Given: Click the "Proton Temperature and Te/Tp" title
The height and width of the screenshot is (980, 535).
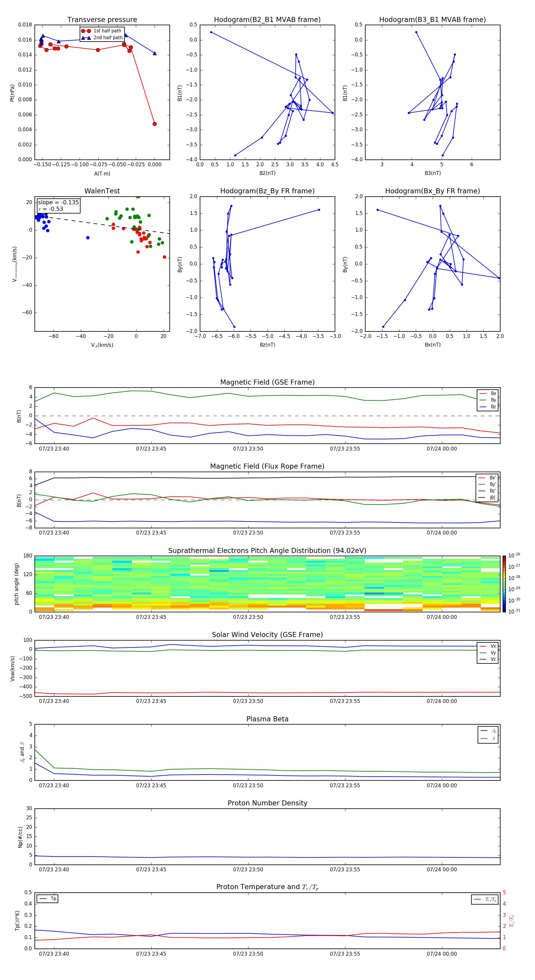Looking at the screenshot, I should (267, 887).
